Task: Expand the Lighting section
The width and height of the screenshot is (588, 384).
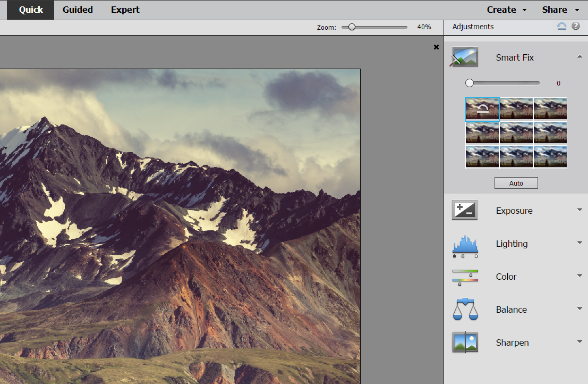Action: tap(580, 243)
